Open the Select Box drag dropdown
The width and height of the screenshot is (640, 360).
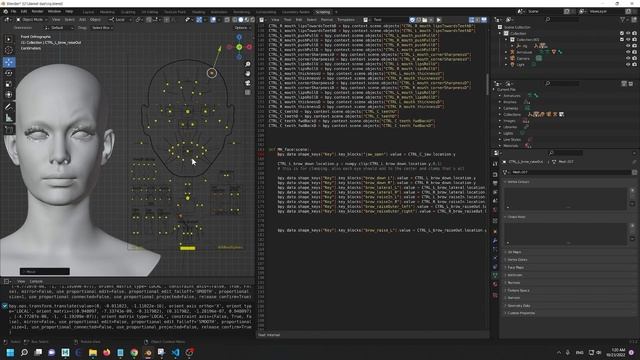click(102, 28)
